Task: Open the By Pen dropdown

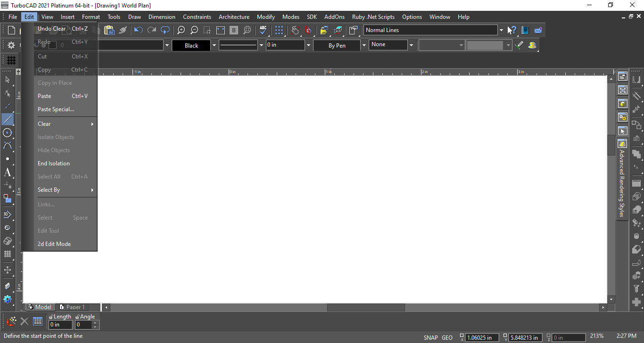Action: click(x=363, y=45)
